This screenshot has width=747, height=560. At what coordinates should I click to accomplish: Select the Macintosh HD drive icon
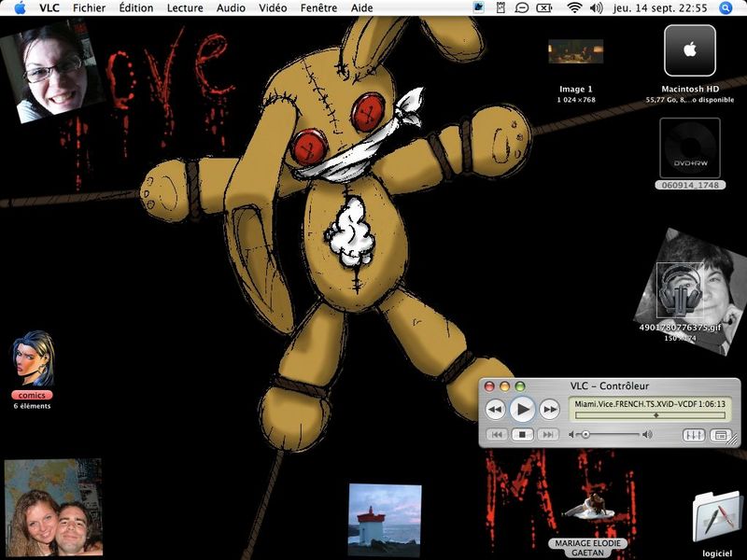point(690,50)
